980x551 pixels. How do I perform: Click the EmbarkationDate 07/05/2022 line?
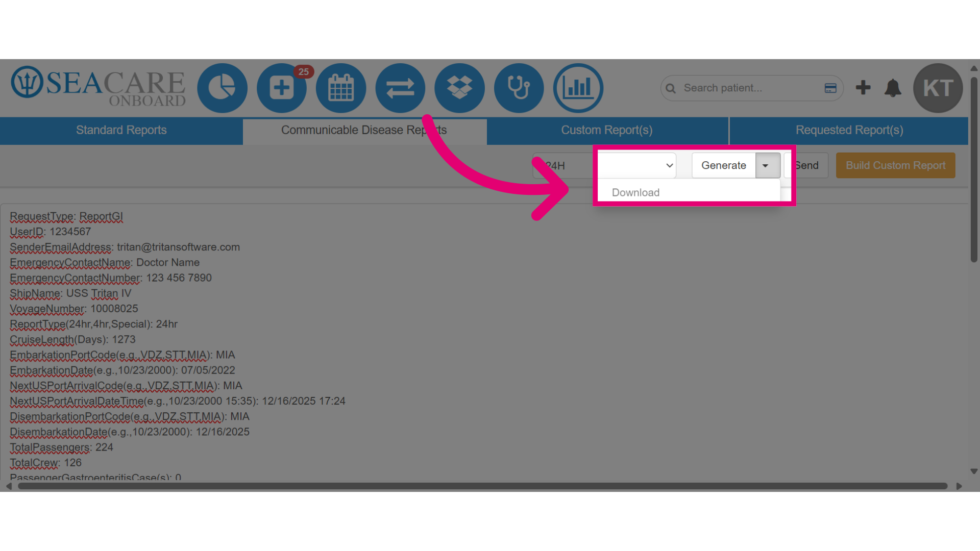pos(122,370)
